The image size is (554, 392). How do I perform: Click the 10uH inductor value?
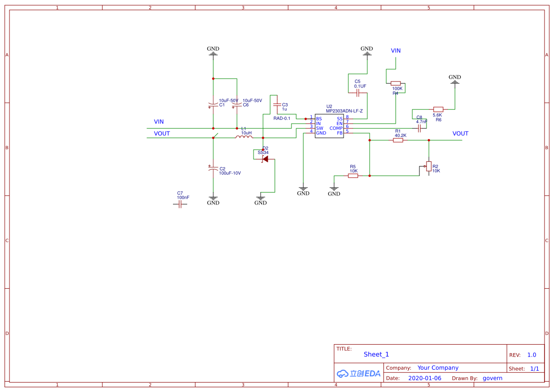coord(246,133)
